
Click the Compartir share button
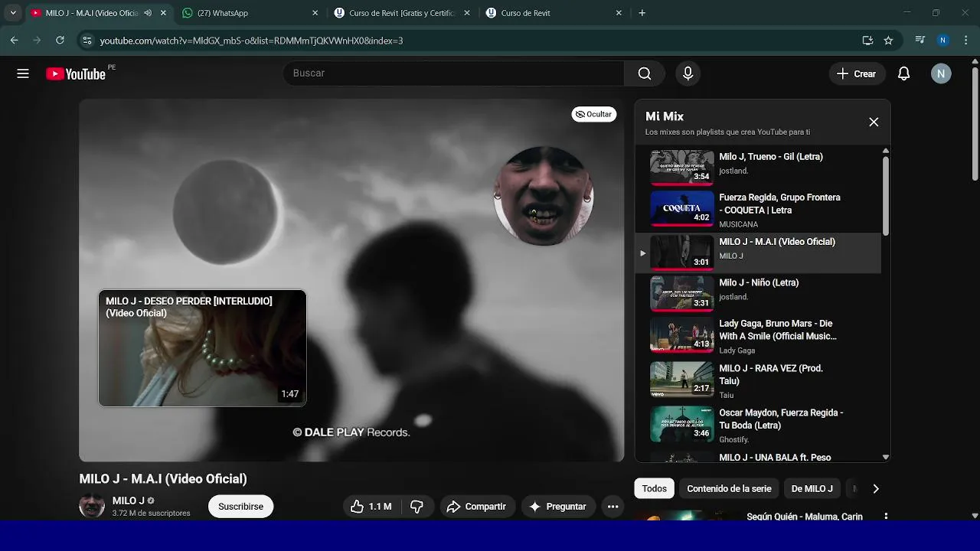click(x=476, y=507)
